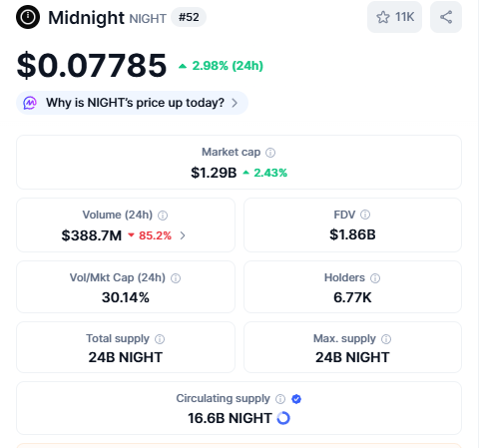Image resolution: width=479 pixels, height=448 pixels.
Task: Click the AI chat icon beside price question
Action: tap(30, 103)
